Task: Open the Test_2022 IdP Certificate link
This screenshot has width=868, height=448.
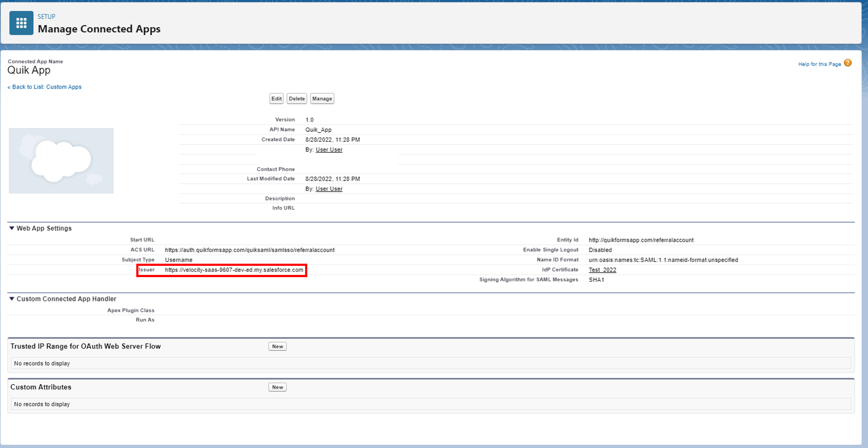Action: [x=602, y=270]
